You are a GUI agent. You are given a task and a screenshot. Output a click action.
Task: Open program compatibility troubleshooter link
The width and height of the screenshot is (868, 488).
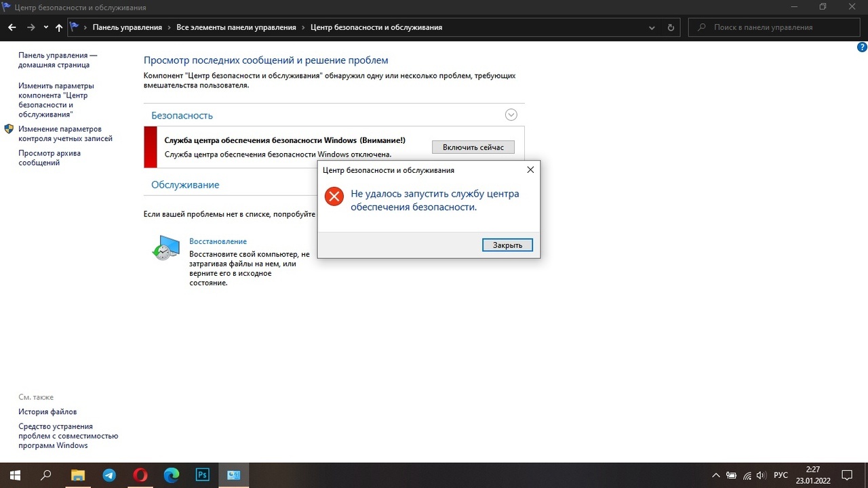[x=68, y=436]
